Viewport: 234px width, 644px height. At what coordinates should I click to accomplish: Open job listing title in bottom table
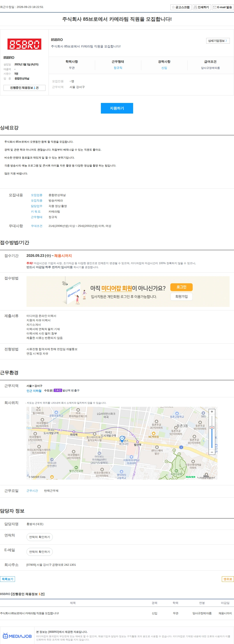(x=30, y=613)
